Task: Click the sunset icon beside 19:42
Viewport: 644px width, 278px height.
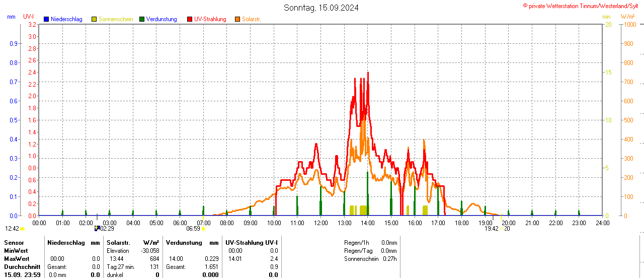Action: pyautogui.click(x=502, y=229)
